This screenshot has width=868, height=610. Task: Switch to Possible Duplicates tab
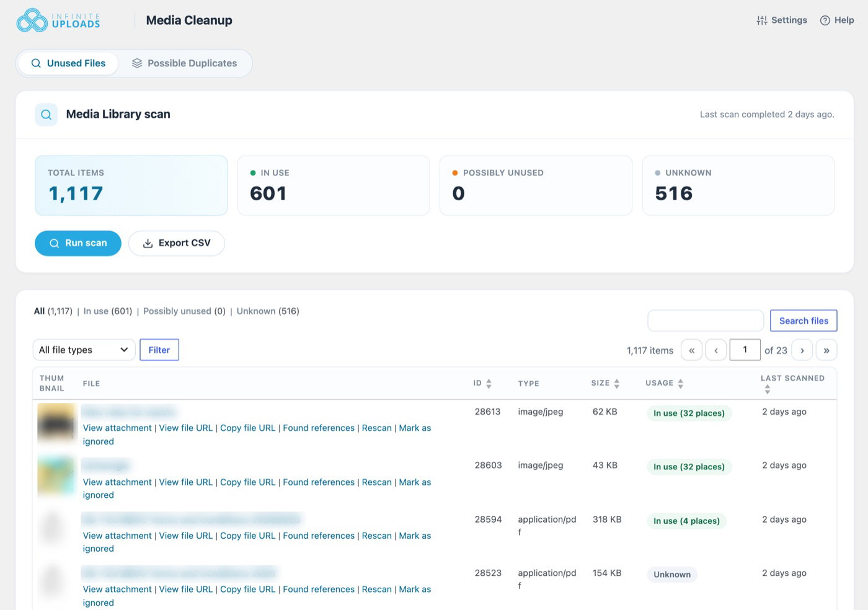click(185, 63)
